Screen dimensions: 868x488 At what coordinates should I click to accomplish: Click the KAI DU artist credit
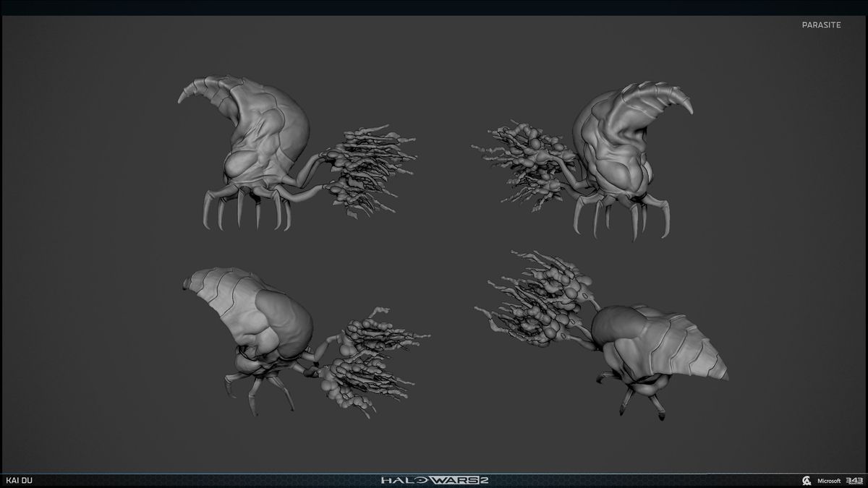(x=18, y=480)
